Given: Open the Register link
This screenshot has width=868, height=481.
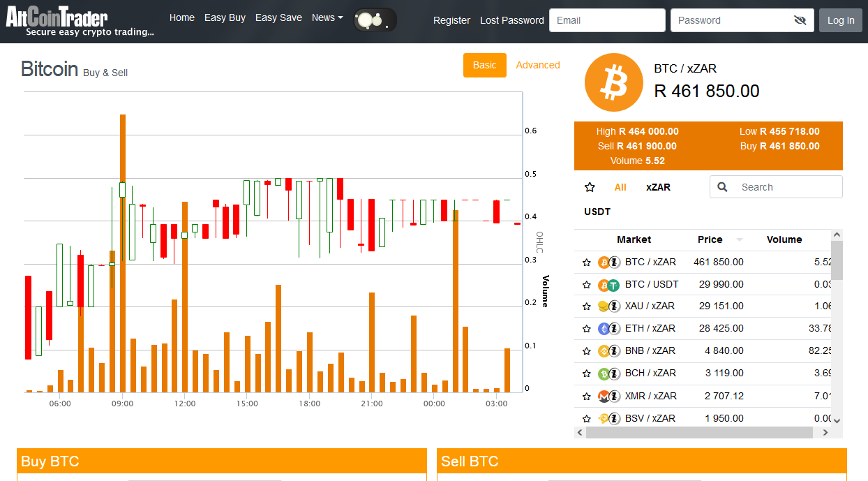Looking at the screenshot, I should 451,20.
